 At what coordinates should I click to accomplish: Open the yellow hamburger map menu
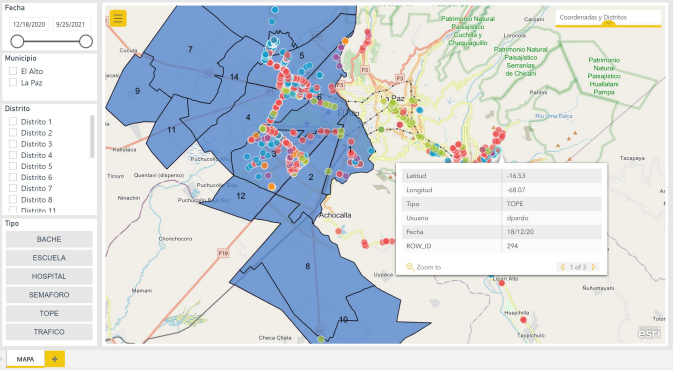tap(118, 18)
